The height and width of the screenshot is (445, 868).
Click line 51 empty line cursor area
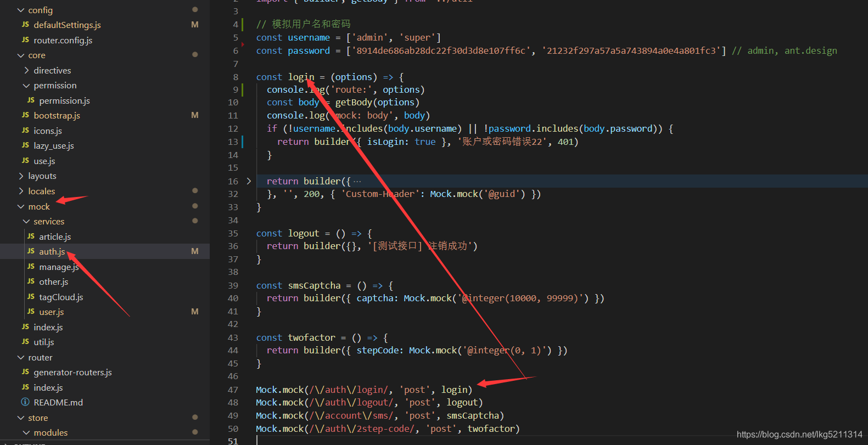(257, 441)
